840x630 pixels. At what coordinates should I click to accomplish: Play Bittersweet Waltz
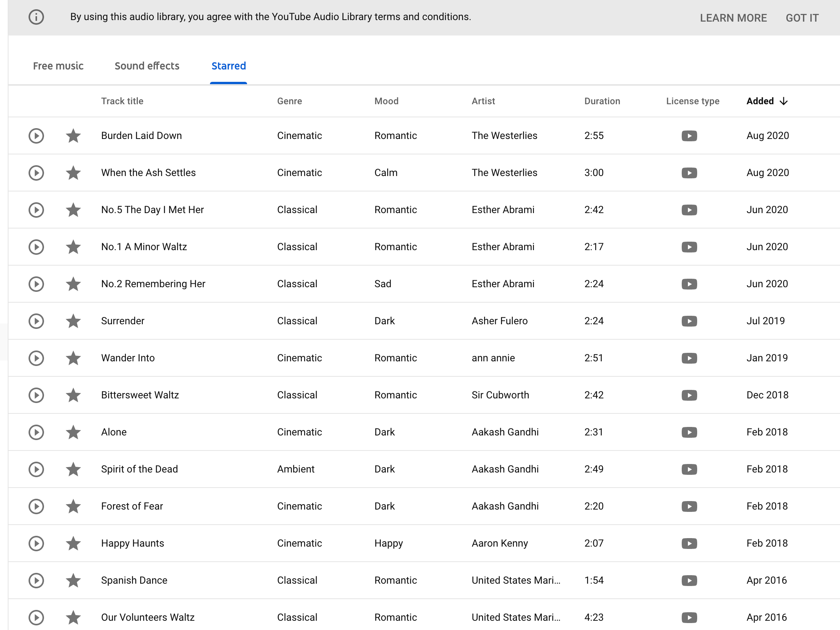coord(36,395)
